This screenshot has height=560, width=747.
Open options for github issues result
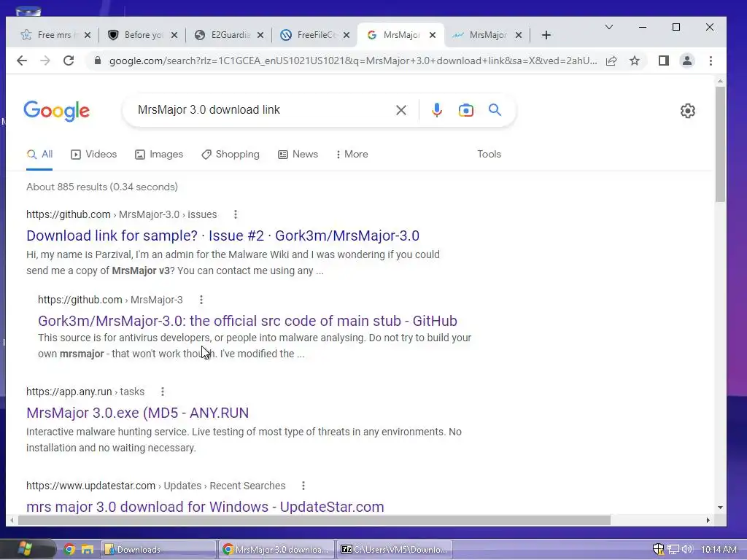click(236, 214)
